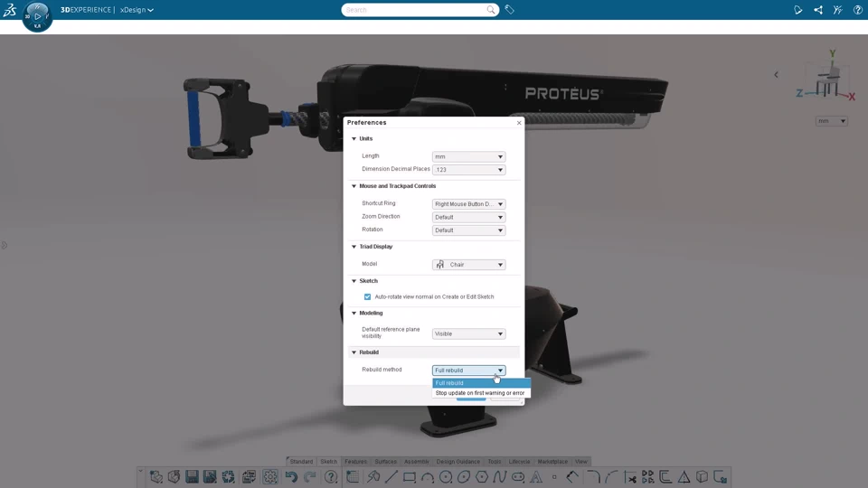Open the Triad Model Chair dropdown
The width and height of the screenshot is (868, 488).
(468, 265)
